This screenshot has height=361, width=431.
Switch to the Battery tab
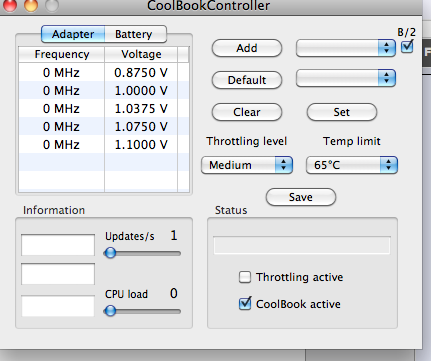tap(135, 34)
